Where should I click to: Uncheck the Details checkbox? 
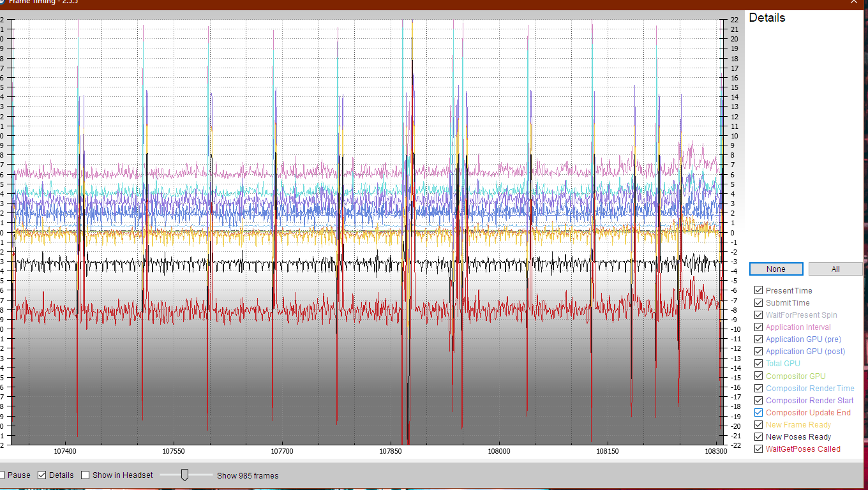(x=42, y=475)
